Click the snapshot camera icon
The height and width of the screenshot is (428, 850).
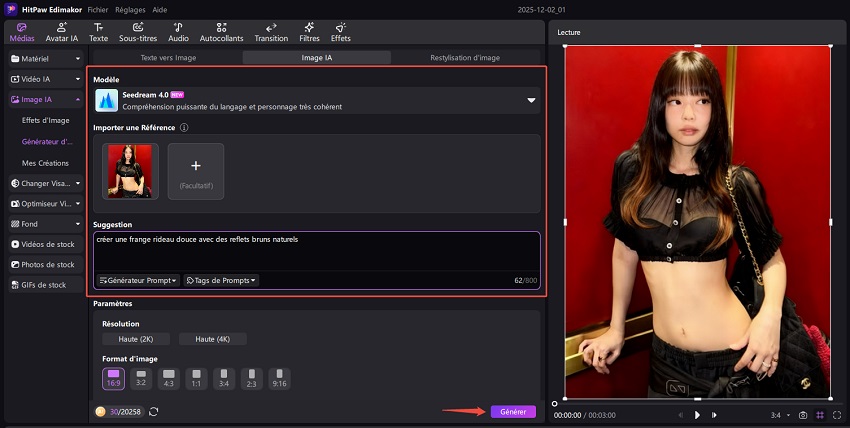click(802, 414)
